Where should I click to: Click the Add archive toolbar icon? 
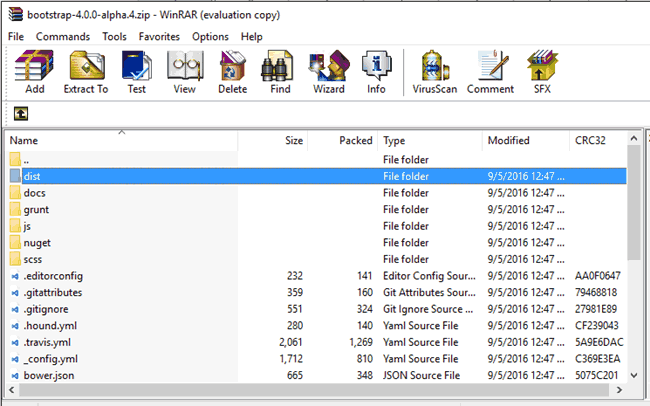(x=34, y=72)
